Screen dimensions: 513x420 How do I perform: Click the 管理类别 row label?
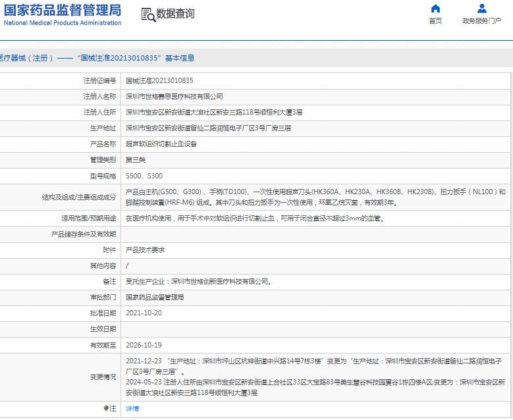tap(103, 160)
